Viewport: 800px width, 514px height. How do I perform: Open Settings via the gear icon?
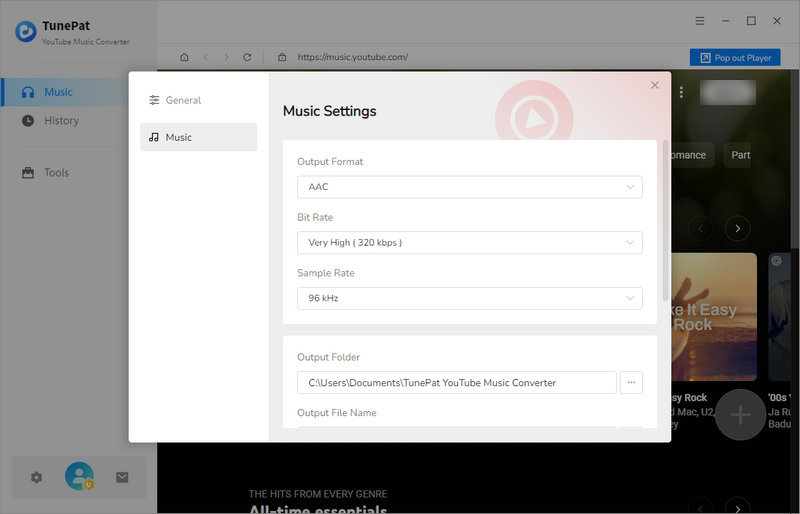36,477
